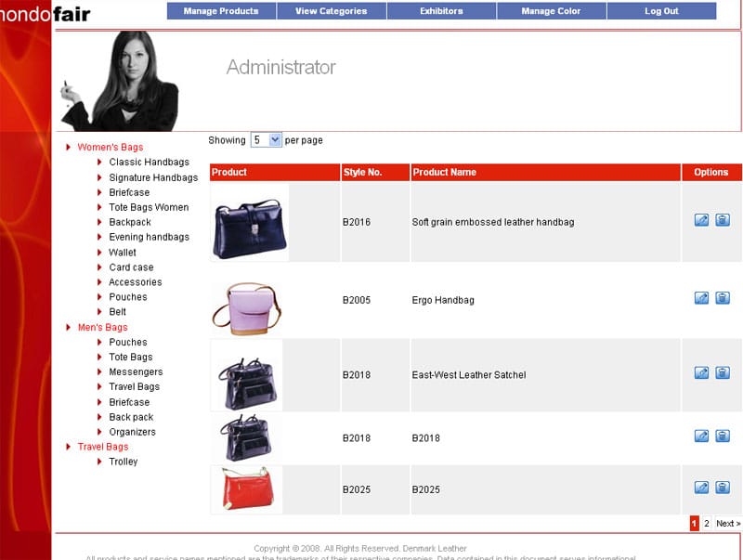Delete the East-West Leather Satchel entry

tap(723, 372)
